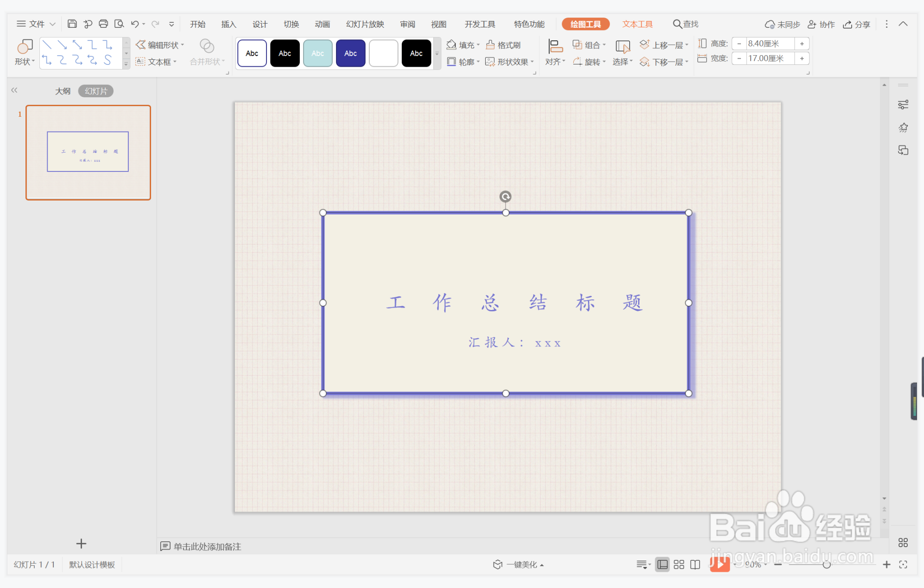Switch to normal view mode icon
Viewport: 924px width, 588px height.
pyautogui.click(x=663, y=564)
